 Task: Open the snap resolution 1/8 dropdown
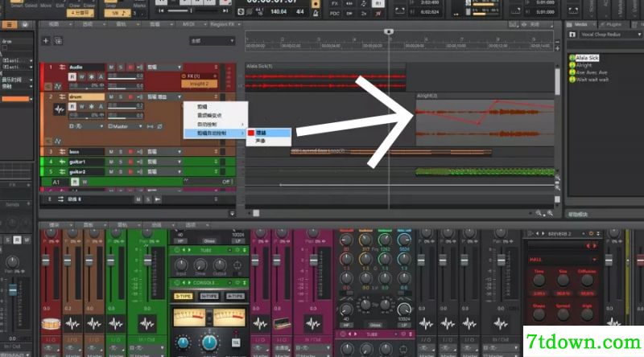[118, 13]
